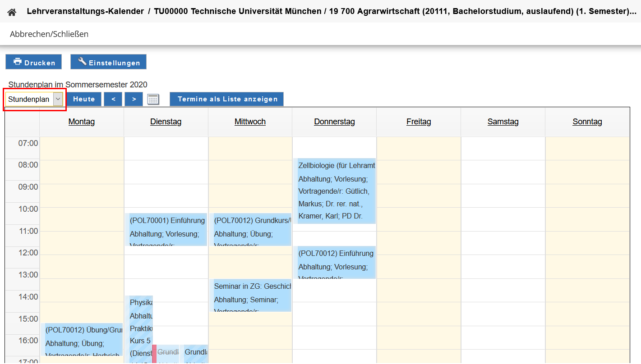Open the Sonntag day header link
This screenshot has height=364, width=641.
pos(587,122)
